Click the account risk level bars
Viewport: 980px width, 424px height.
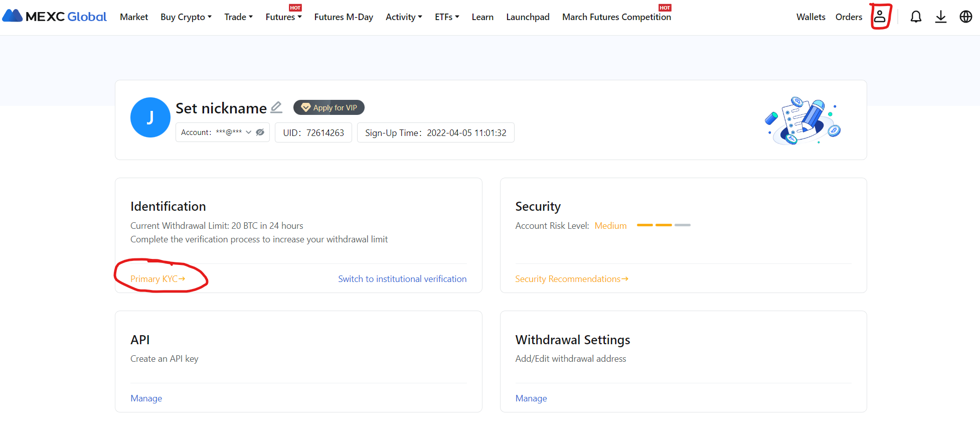point(664,225)
